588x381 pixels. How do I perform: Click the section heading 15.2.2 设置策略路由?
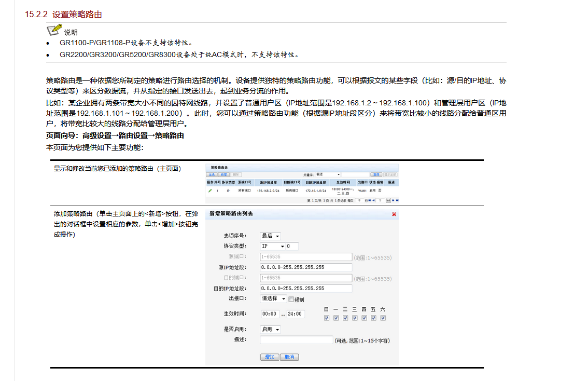[x=63, y=14]
